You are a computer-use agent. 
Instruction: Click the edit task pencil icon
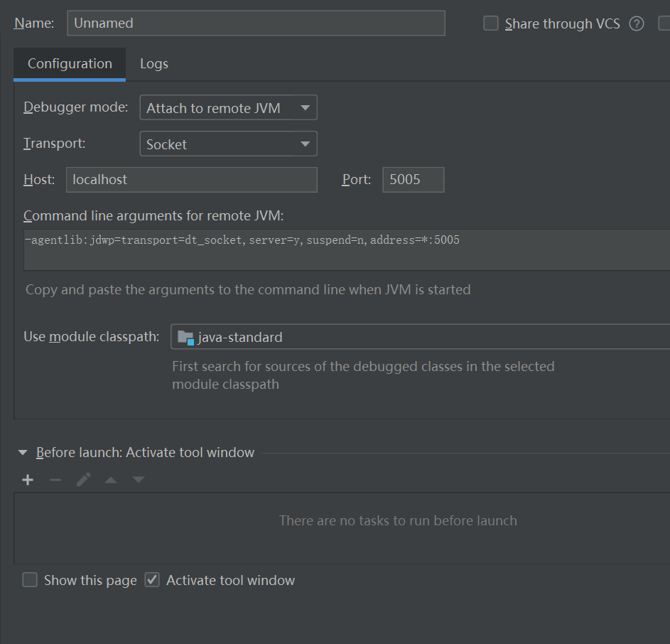[x=83, y=480]
